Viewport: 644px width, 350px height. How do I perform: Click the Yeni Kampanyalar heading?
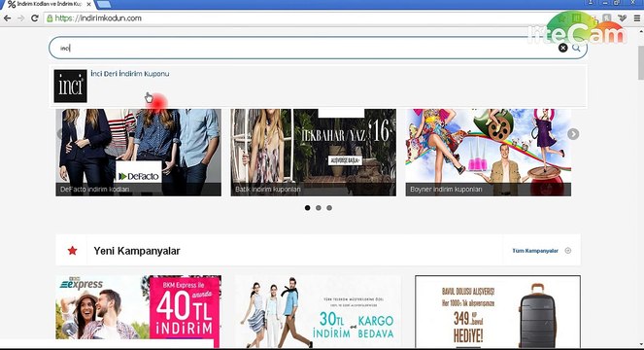pyautogui.click(x=137, y=251)
